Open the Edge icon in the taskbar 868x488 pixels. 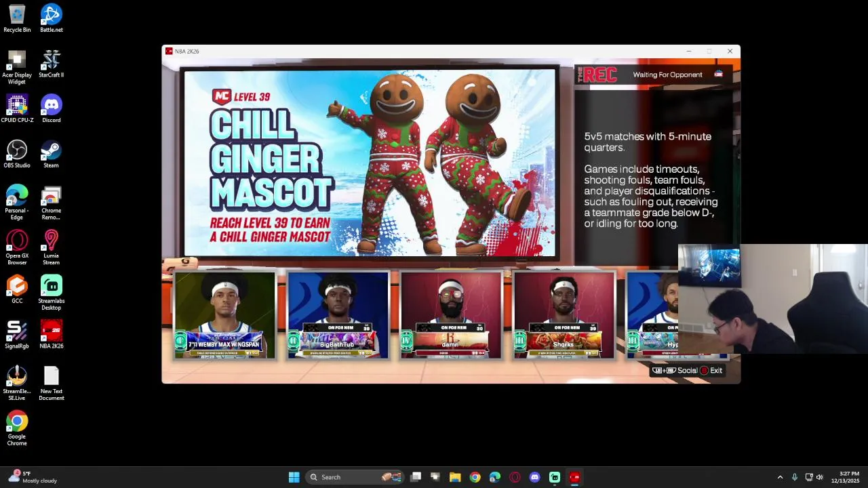point(494,477)
